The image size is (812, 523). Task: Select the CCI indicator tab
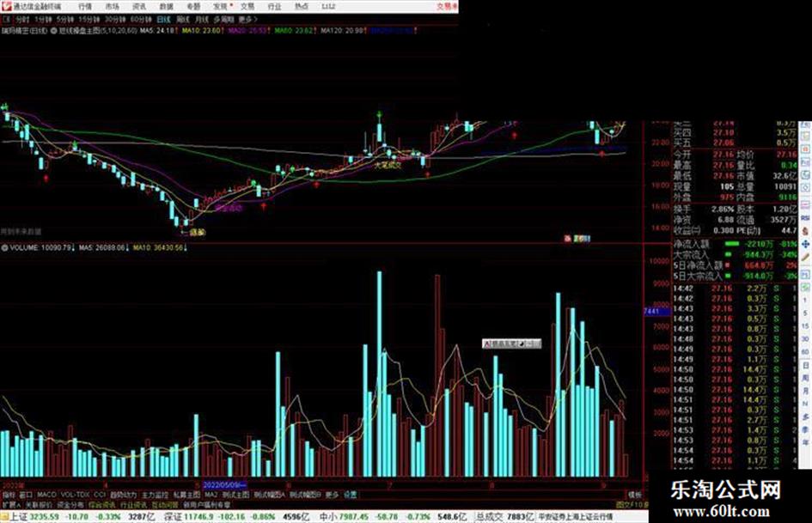click(100, 495)
